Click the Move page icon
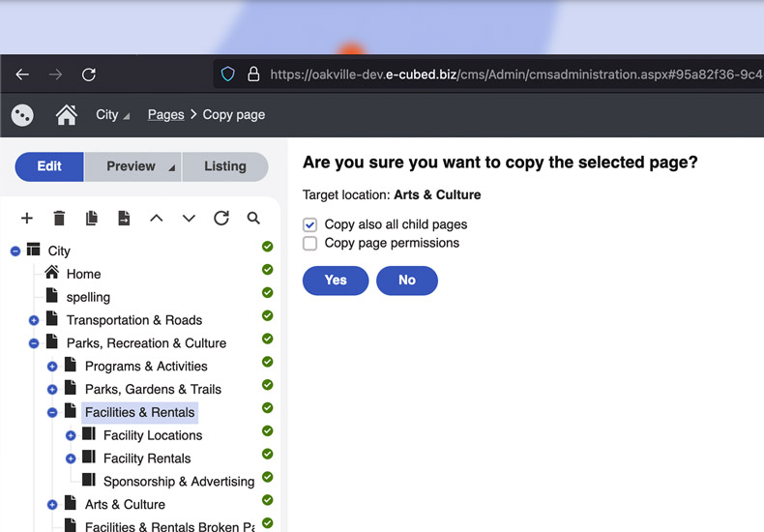The image size is (764, 532). click(x=124, y=219)
